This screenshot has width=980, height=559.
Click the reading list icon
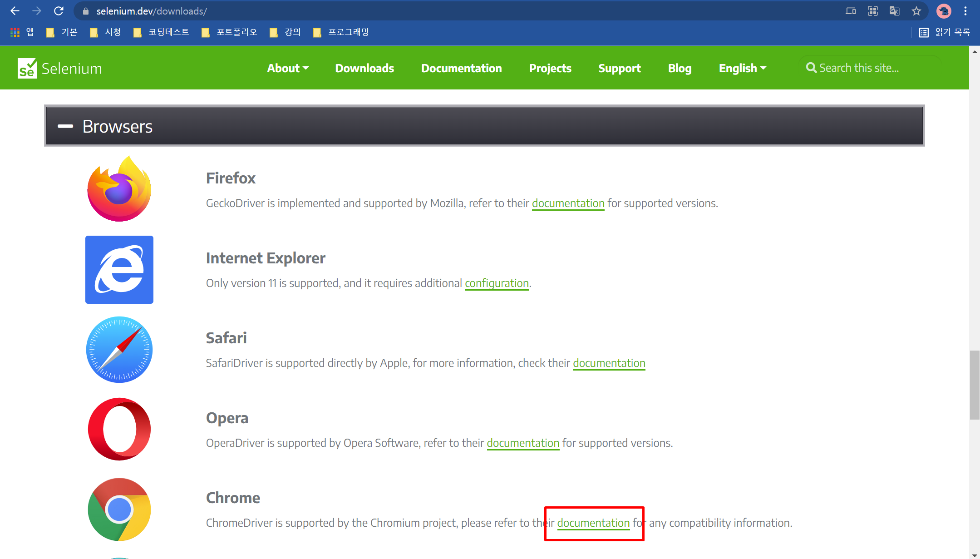(x=924, y=32)
